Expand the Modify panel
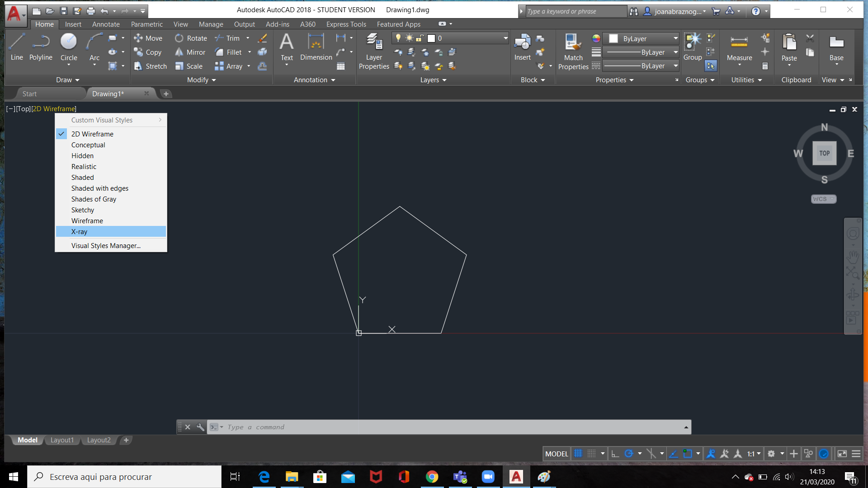Image resolution: width=868 pixels, height=488 pixels. pyautogui.click(x=202, y=80)
